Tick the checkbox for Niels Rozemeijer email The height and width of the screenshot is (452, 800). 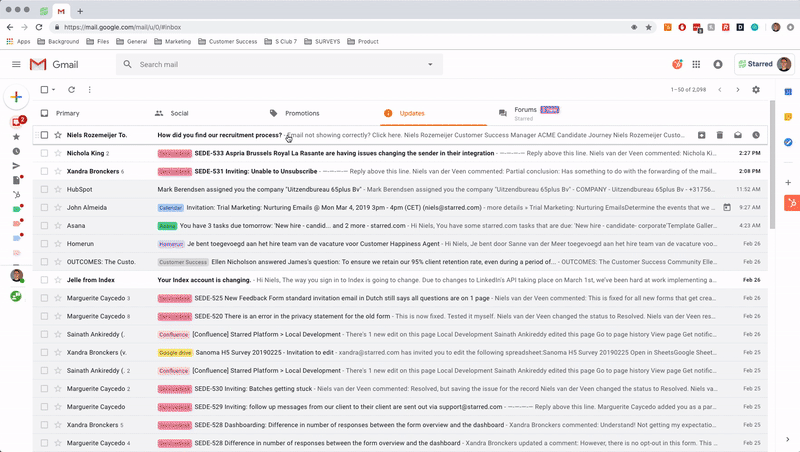click(x=44, y=135)
